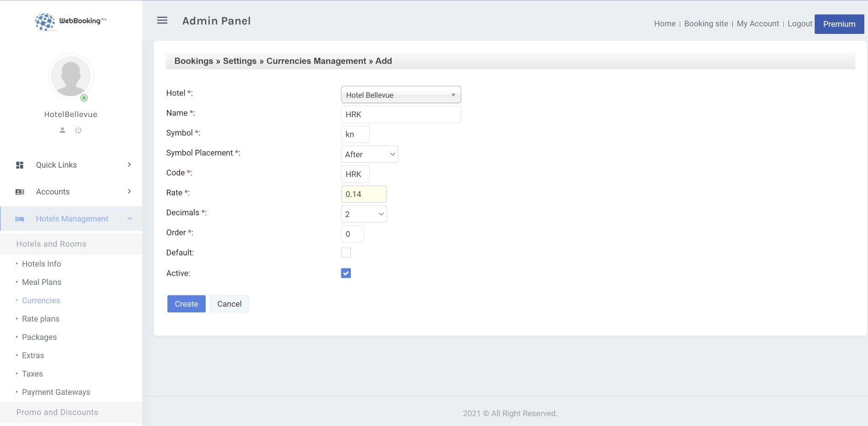The image size is (868, 426).
Task: Open the Decimals dropdown
Action: coord(364,214)
